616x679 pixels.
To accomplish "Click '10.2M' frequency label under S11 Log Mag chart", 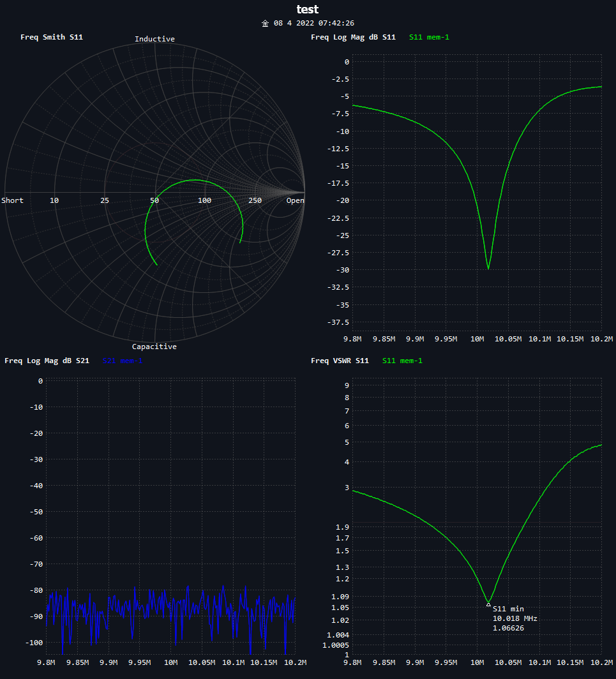I will click(602, 339).
